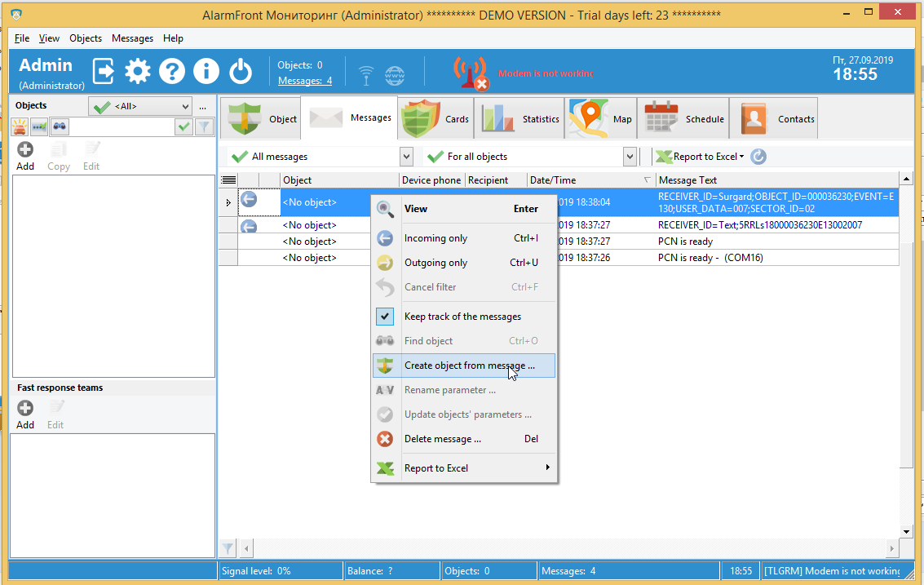The width and height of the screenshot is (924, 585).
Task: Open the View menu
Action: point(49,38)
